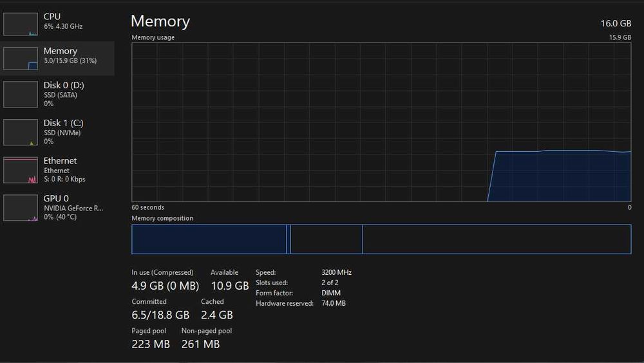
Task: Open the Disk 1 (C:) graph thumbnail
Action: coord(21,132)
